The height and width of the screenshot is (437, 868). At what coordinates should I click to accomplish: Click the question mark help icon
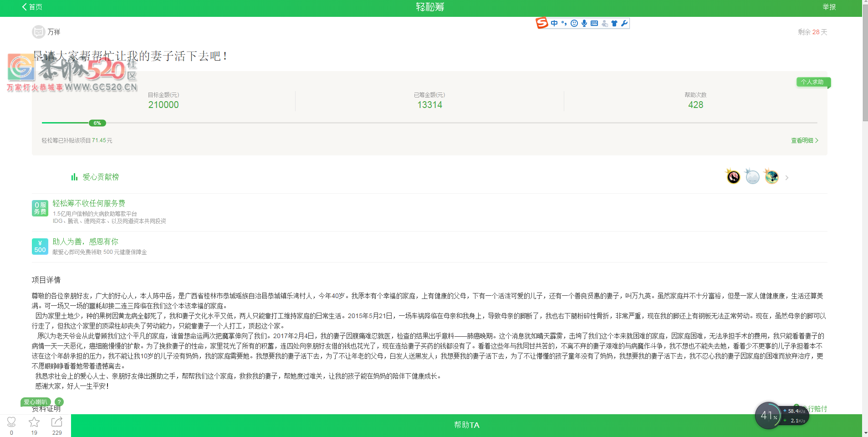pyautogui.click(x=59, y=402)
